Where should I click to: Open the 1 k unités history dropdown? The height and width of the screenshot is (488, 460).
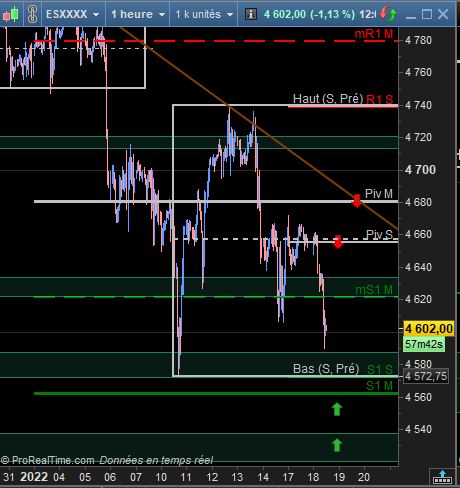point(204,14)
